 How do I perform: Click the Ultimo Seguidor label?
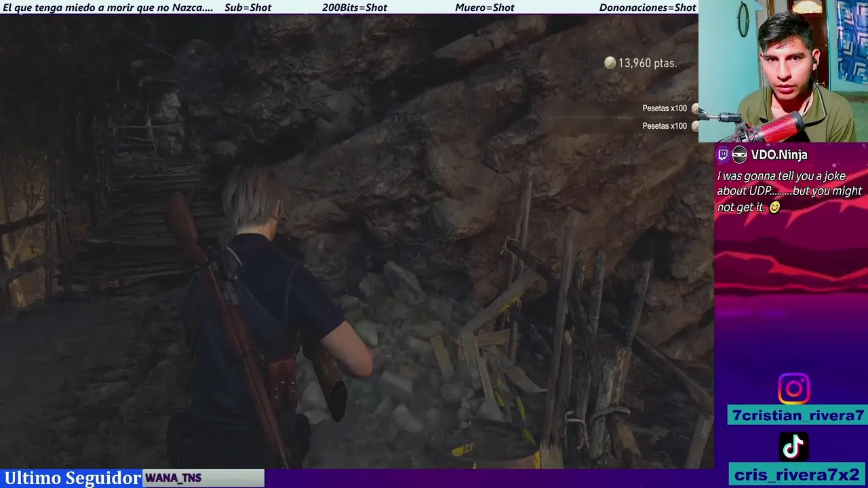click(72, 478)
